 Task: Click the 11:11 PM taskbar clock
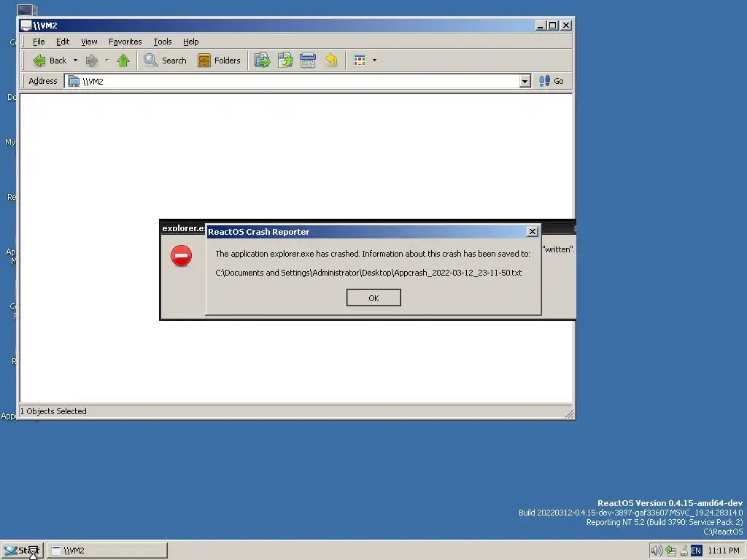[724, 551]
